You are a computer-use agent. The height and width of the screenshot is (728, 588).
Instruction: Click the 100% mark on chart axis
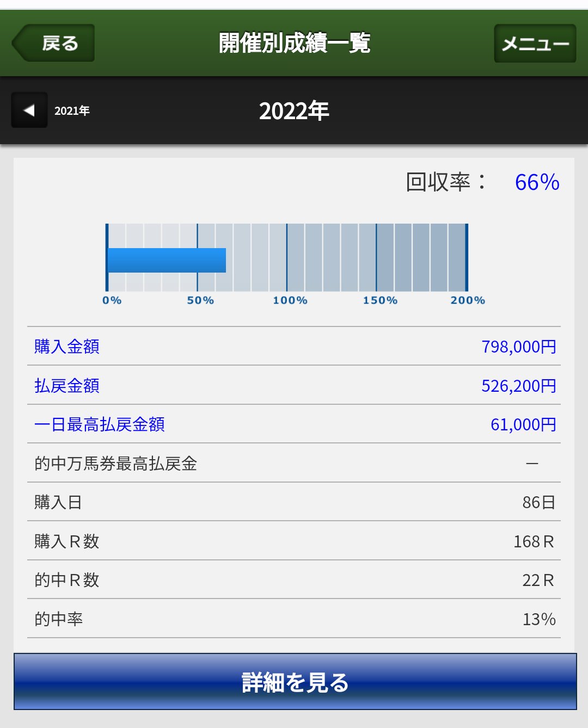pyautogui.click(x=290, y=300)
